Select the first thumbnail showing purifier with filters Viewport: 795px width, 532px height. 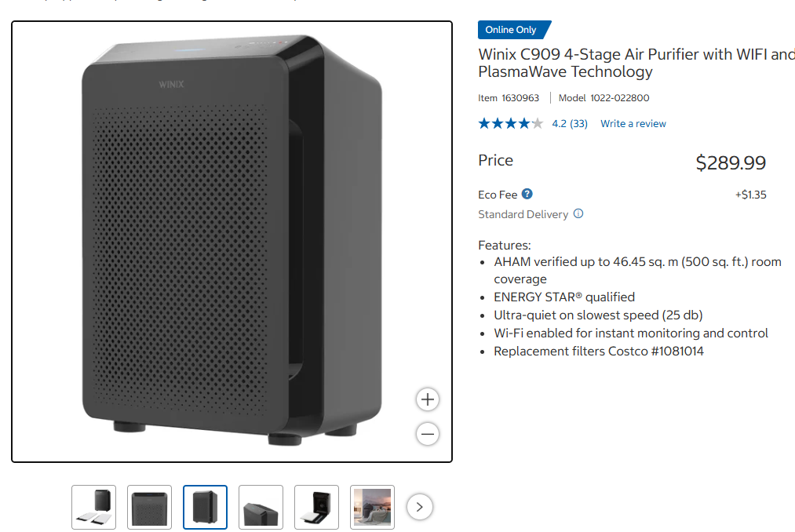click(94, 507)
